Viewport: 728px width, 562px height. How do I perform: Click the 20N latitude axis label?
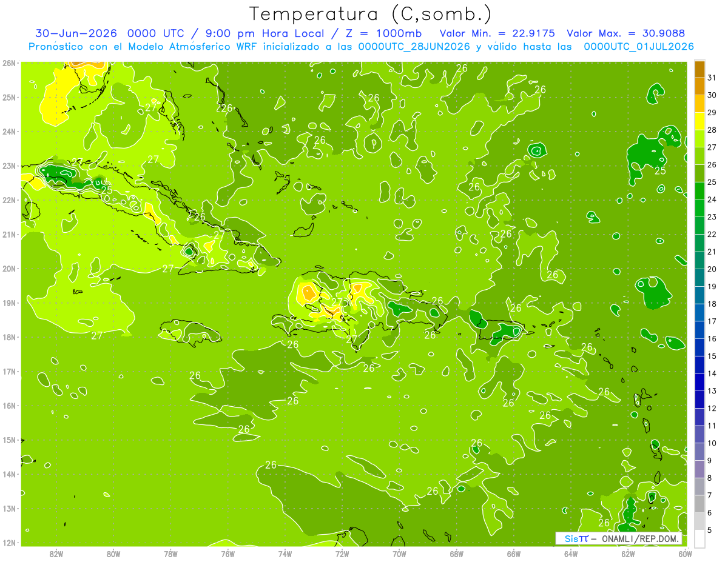tap(10, 269)
